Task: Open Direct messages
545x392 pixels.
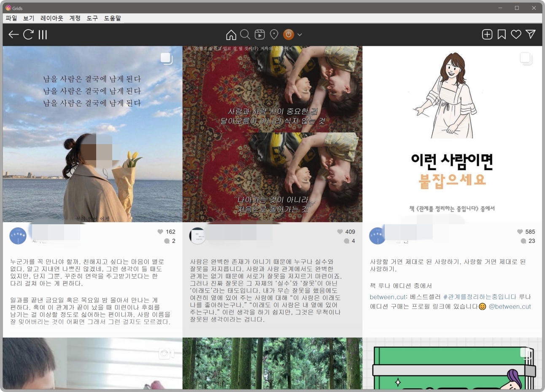Action: click(530, 35)
